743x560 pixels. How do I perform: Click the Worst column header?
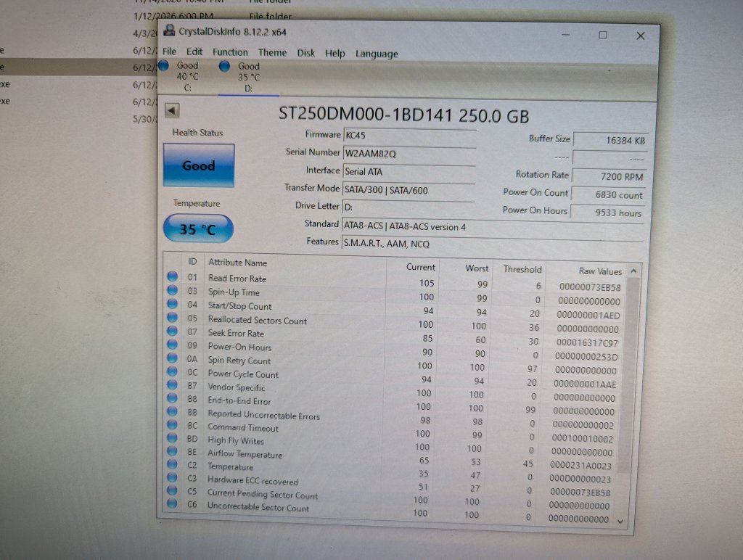[x=477, y=268]
